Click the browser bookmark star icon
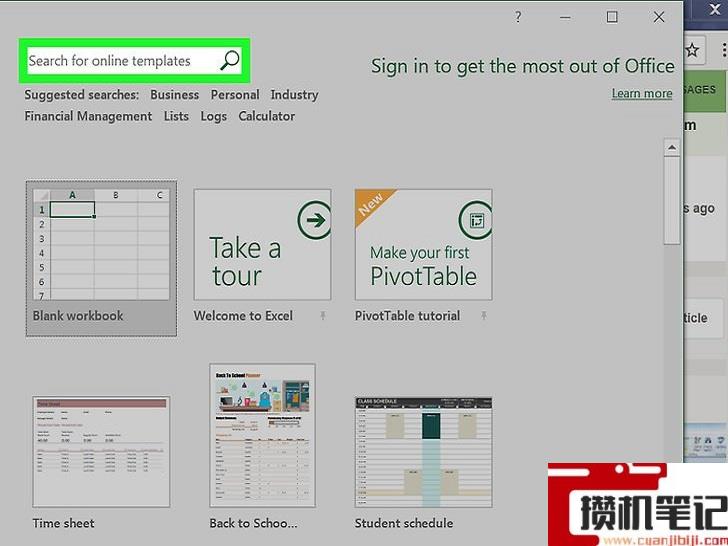The width and height of the screenshot is (728, 546). point(692,50)
